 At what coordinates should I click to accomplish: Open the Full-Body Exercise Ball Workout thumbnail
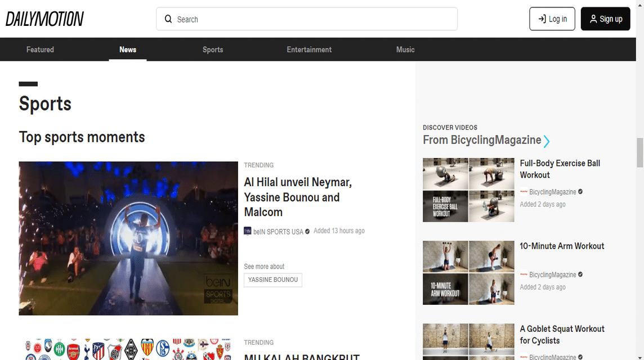(468, 190)
